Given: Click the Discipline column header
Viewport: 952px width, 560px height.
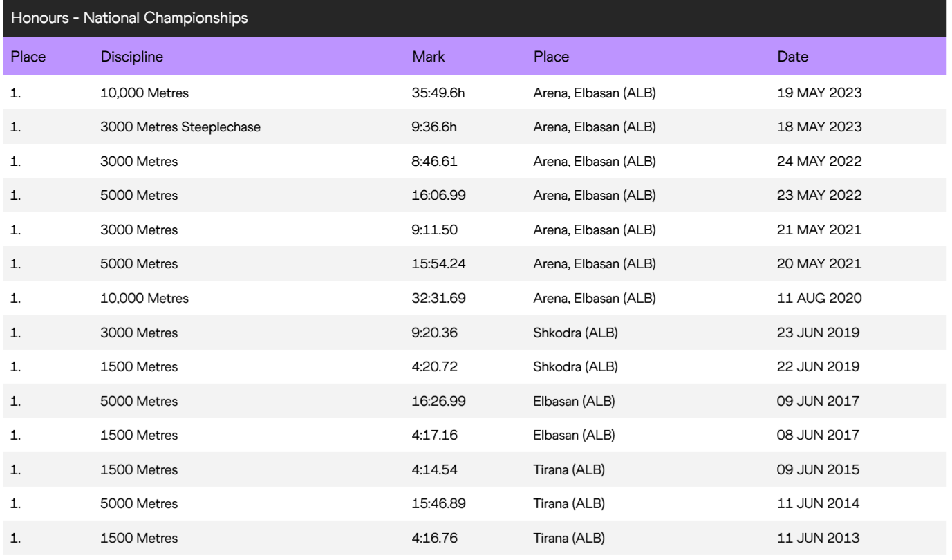Looking at the screenshot, I should coord(132,57).
